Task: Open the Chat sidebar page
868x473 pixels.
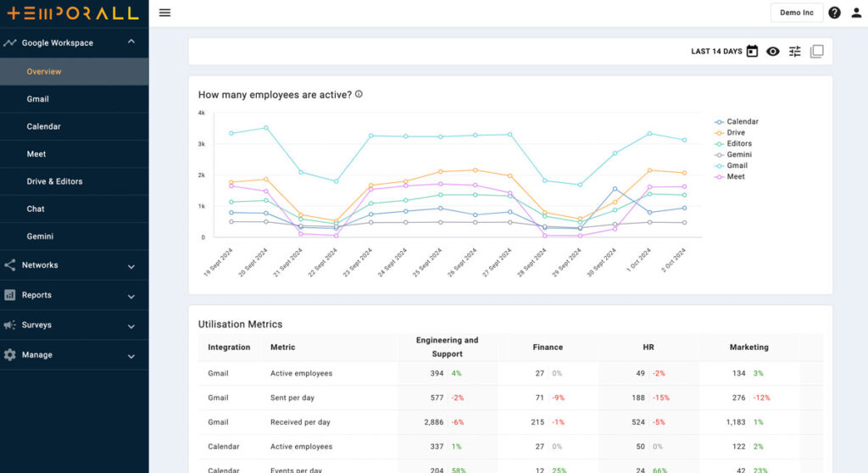Action: pyautogui.click(x=75, y=209)
